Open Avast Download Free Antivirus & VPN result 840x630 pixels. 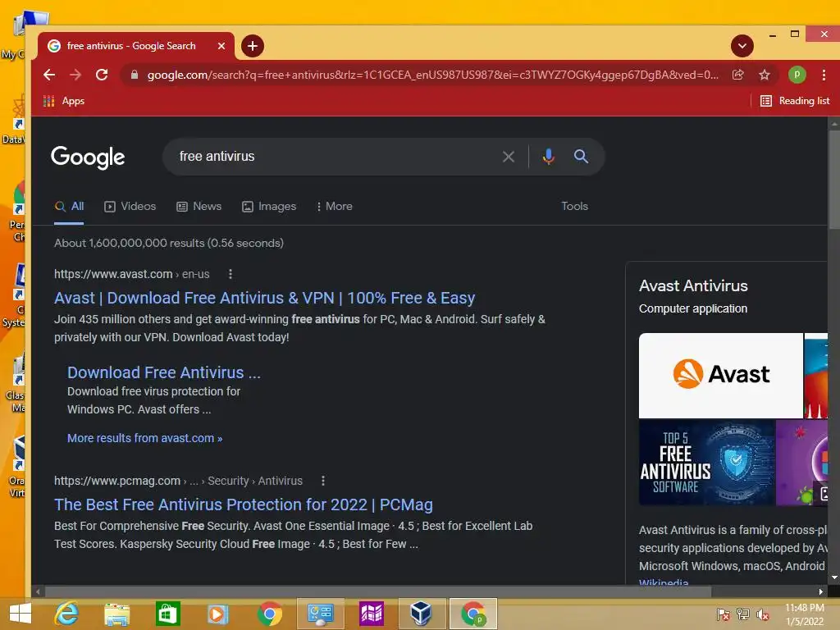click(265, 298)
